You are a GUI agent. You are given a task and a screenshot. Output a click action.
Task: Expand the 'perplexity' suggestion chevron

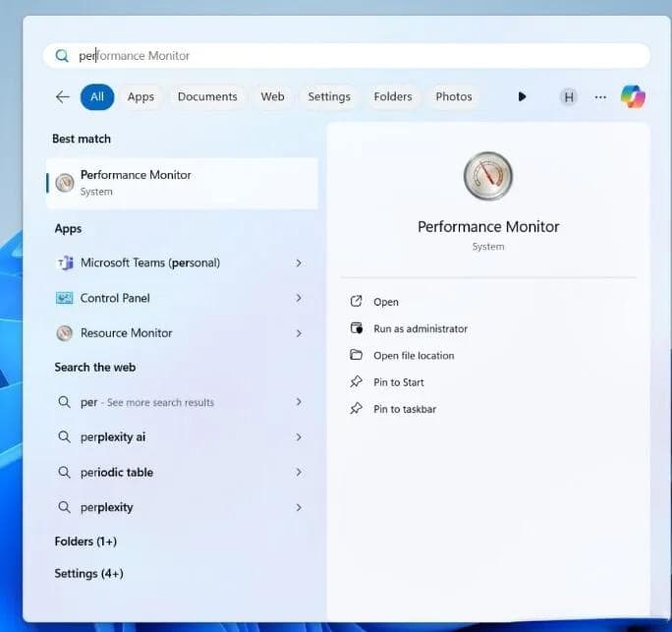click(x=299, y=507)
